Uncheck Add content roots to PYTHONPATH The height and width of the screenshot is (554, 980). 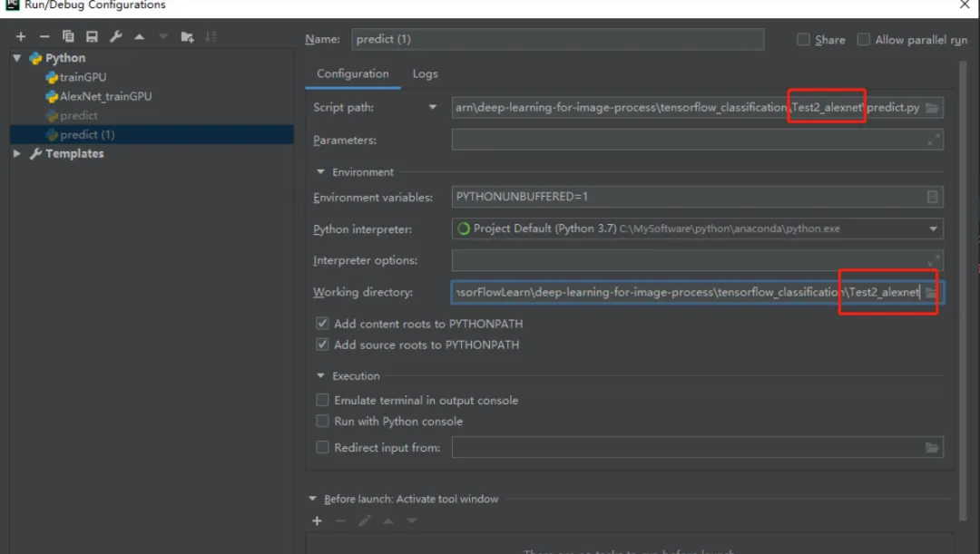[322, 324]
